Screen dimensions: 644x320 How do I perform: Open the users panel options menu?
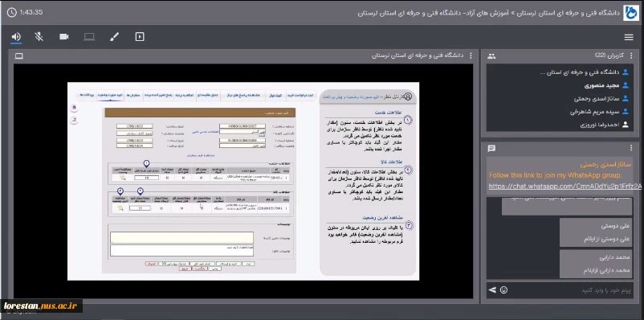click(631, 56)
